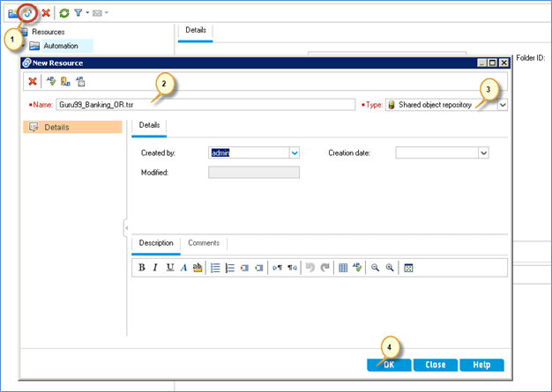The height and width of the screenshot is (392, 552).
Task: Select the Automation folder in tree
Action: pos(61,46)
